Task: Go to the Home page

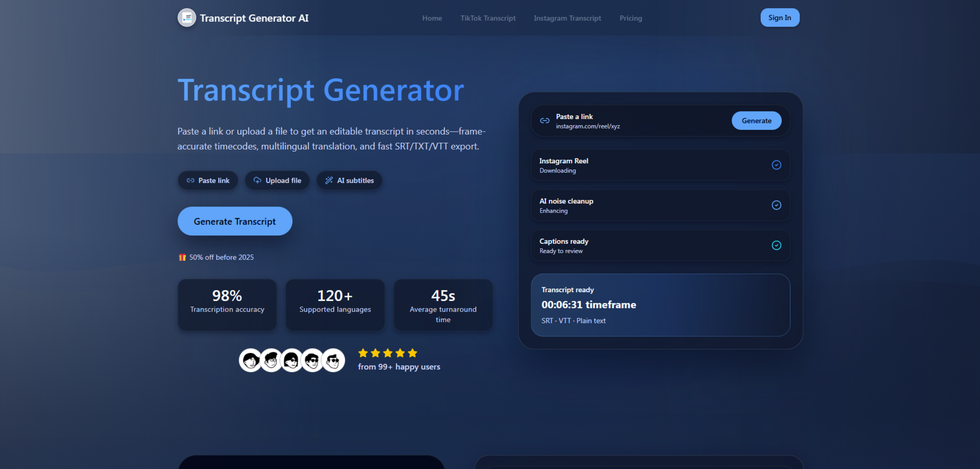Action: point(432,18)
